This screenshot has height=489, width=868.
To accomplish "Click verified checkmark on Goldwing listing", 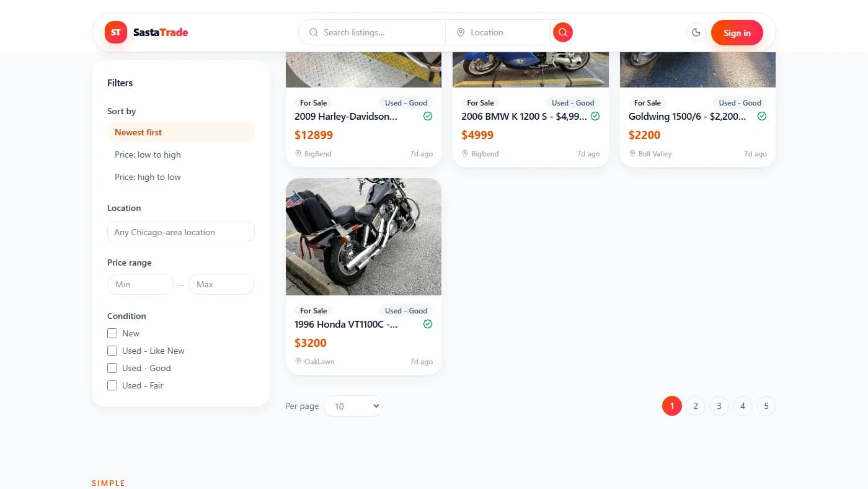I will point(762,116).
